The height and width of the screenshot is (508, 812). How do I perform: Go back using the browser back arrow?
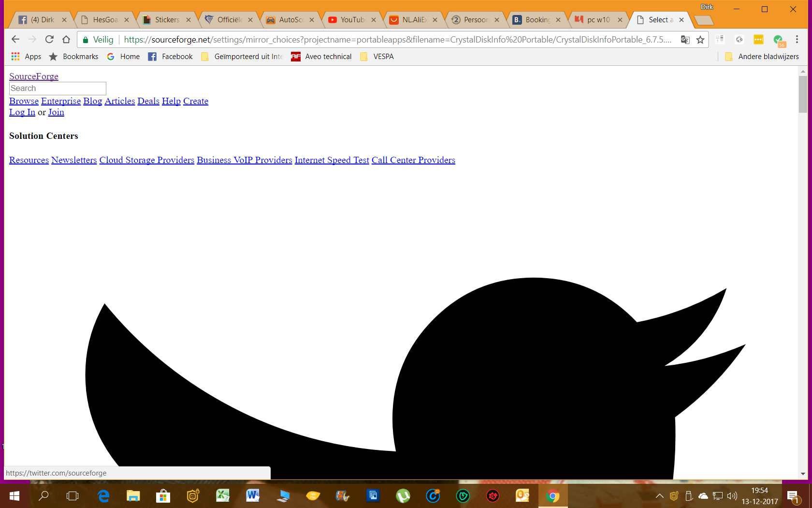(x=15, y=39)
